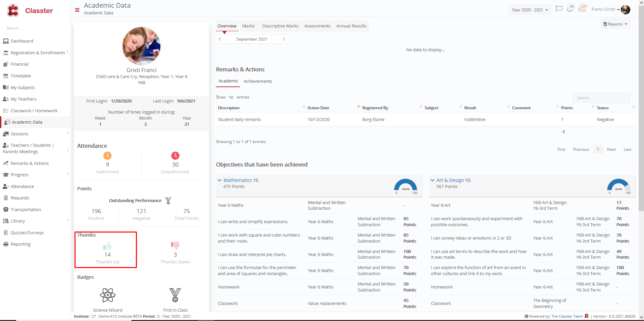
Task: Click the Thumbs Up icon
Action: pos(107,246)
